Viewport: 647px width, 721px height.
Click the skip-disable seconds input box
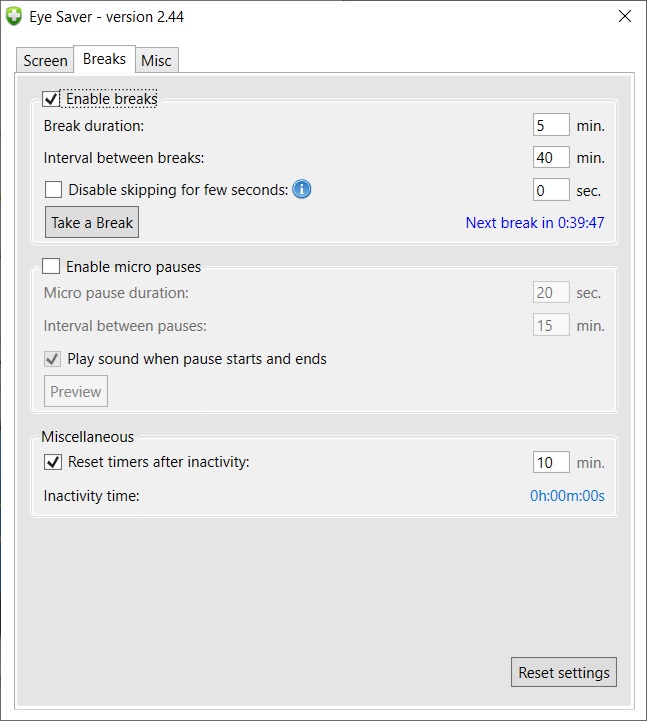pos(551,190)
